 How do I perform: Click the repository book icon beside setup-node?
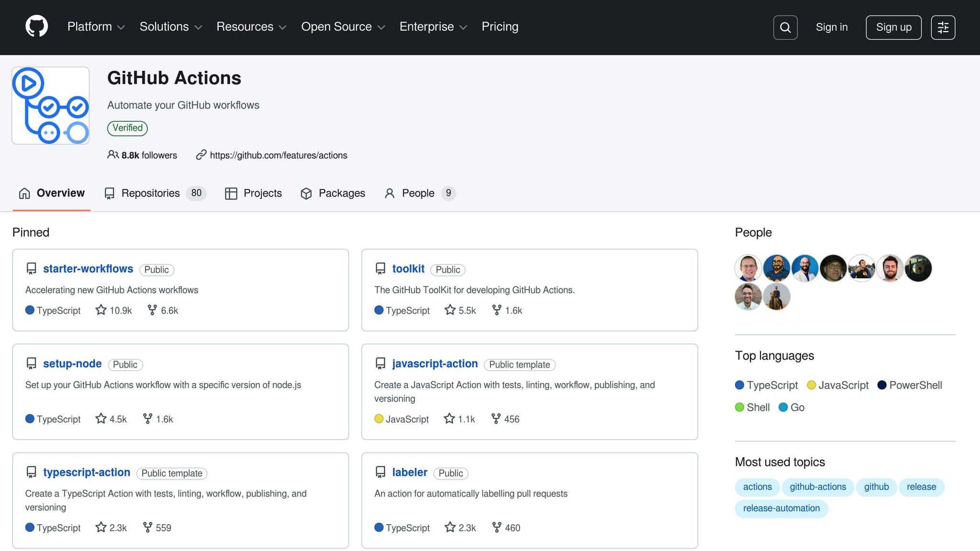(31, 363)
